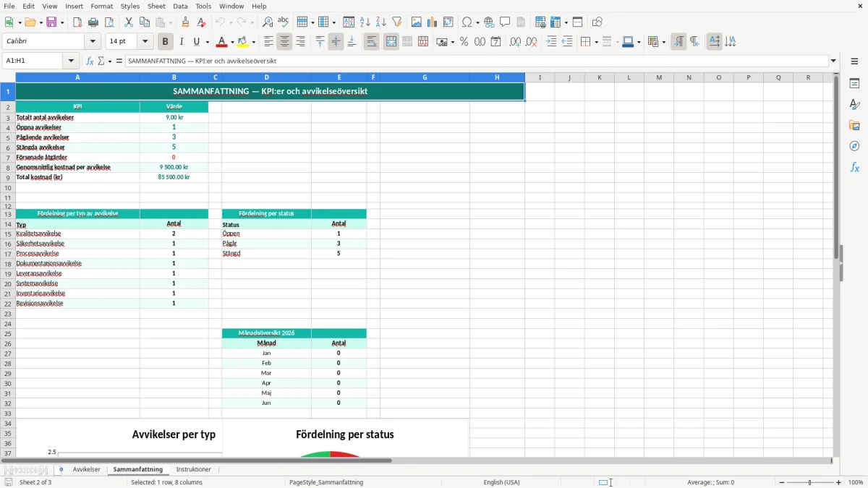Open the Sort Ascending tool
This screenshot has width=868, height=488.
365,22
